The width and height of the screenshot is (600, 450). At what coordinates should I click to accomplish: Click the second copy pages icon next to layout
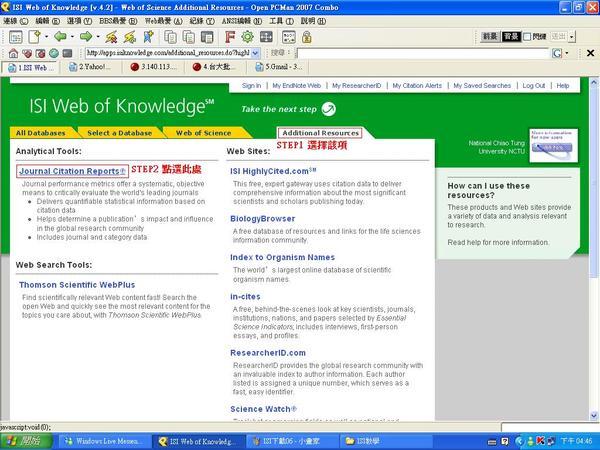pyautogui.click(x=189, y=37)
